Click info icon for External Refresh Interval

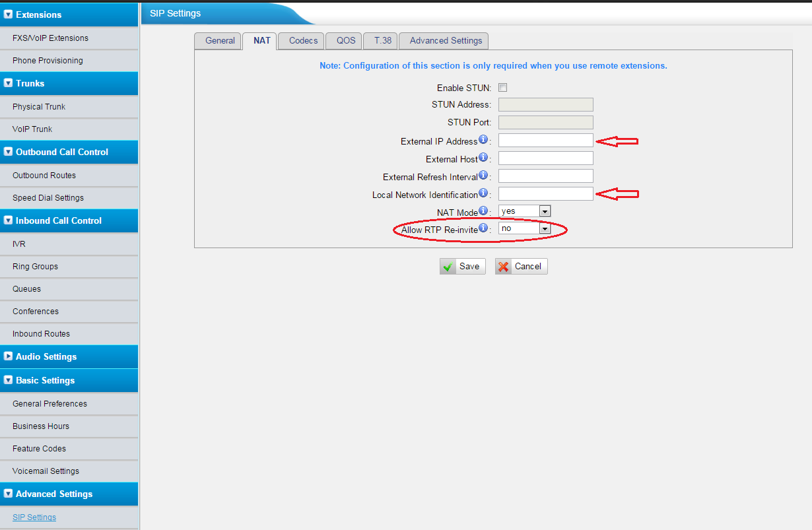point(483,176)
